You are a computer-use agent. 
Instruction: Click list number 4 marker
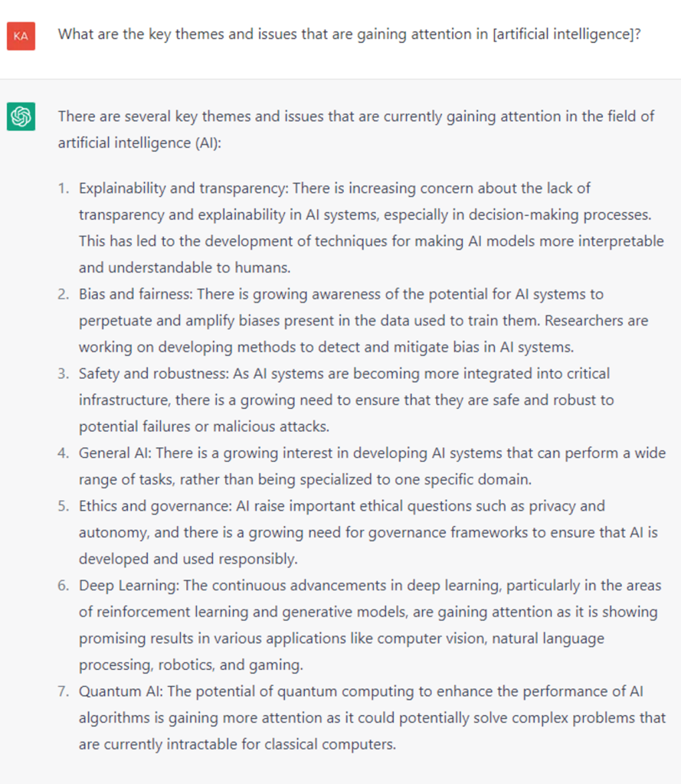[64, 453]
